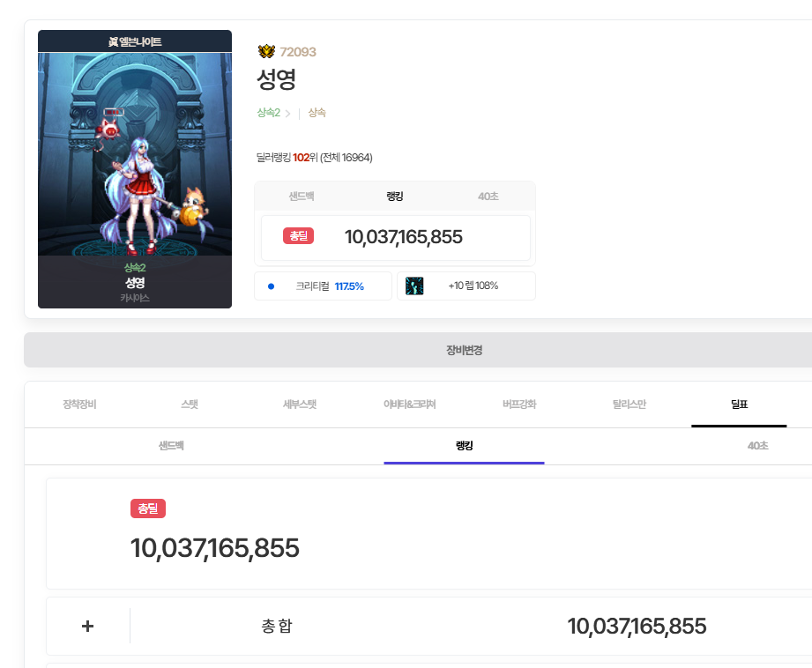Select 랭킹 in the summary box tabs

click(x=395, y=197)
